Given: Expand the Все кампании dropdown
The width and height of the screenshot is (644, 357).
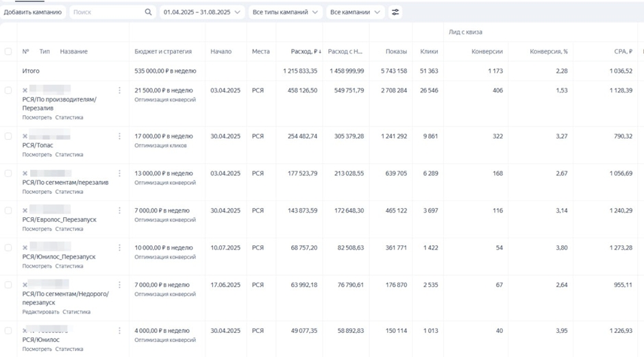Looking at the screenshot, I should 356,12.
